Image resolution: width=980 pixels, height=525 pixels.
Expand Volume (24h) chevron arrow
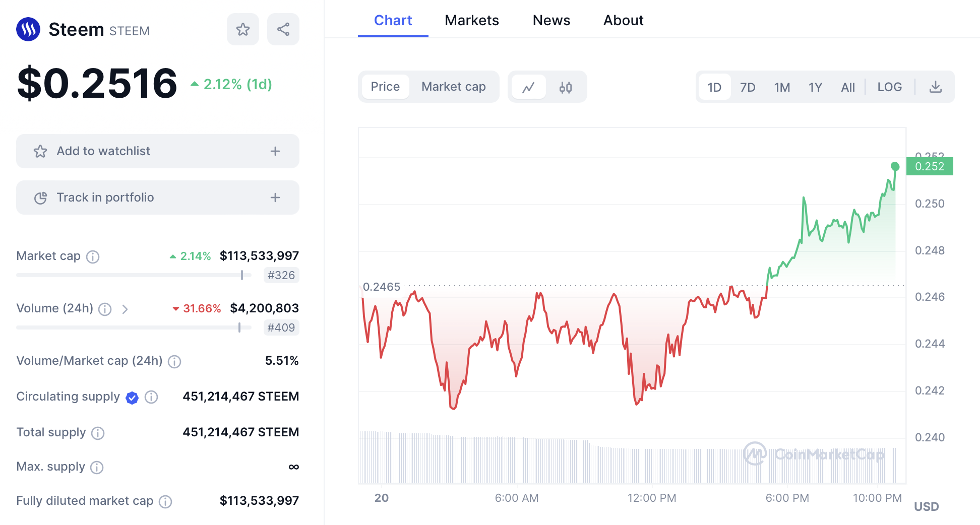125,309
